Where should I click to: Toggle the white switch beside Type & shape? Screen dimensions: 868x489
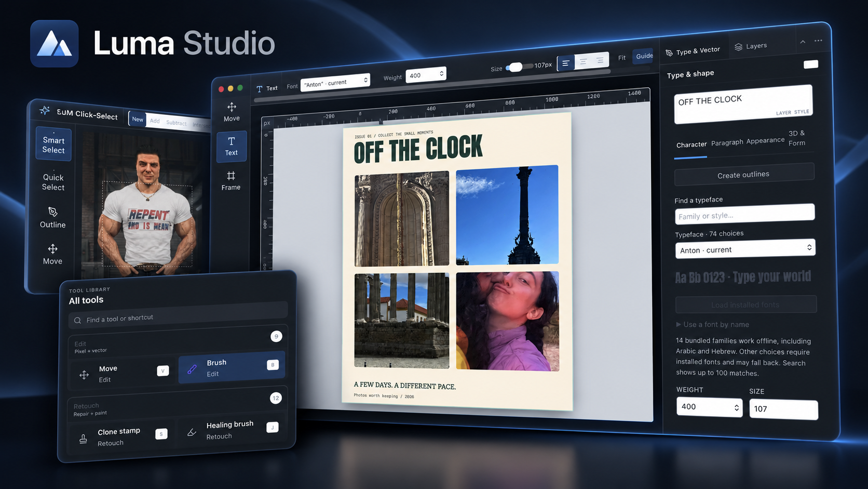pos(811,64)
